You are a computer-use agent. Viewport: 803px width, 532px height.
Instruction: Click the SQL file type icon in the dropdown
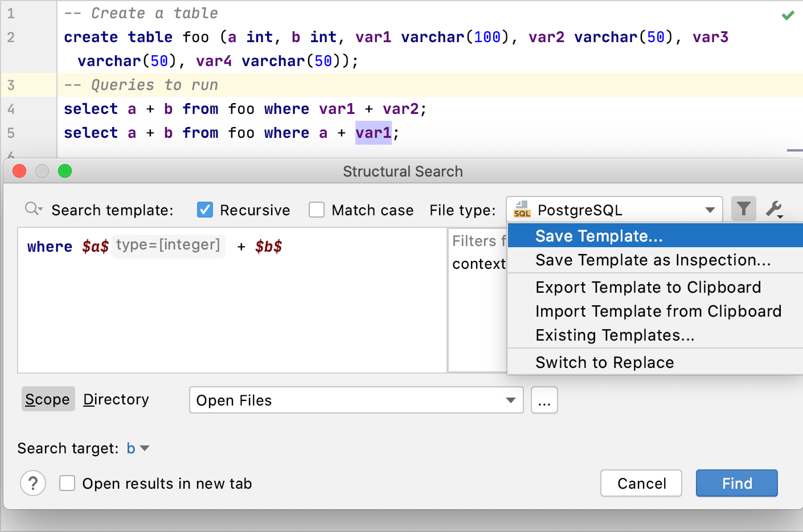tap(522, 209)
